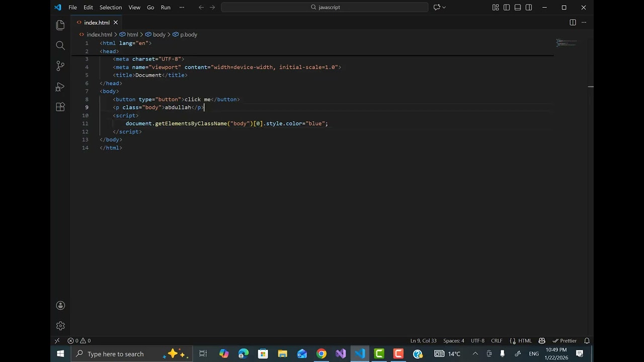This screenshot has width=644, height=362.
Task: Click the javascript command center search box
Action: click(325, 8)
